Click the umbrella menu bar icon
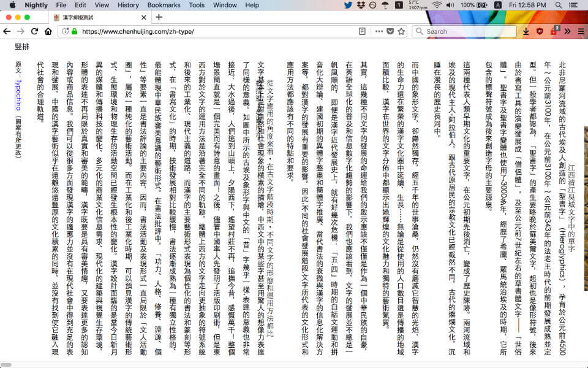This screenshot has width=588, height=368. (x=385, y=6)
